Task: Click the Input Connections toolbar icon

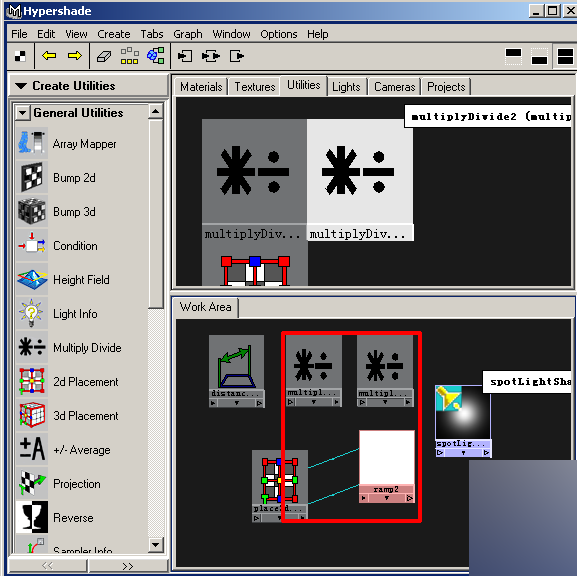Action: 185,56
